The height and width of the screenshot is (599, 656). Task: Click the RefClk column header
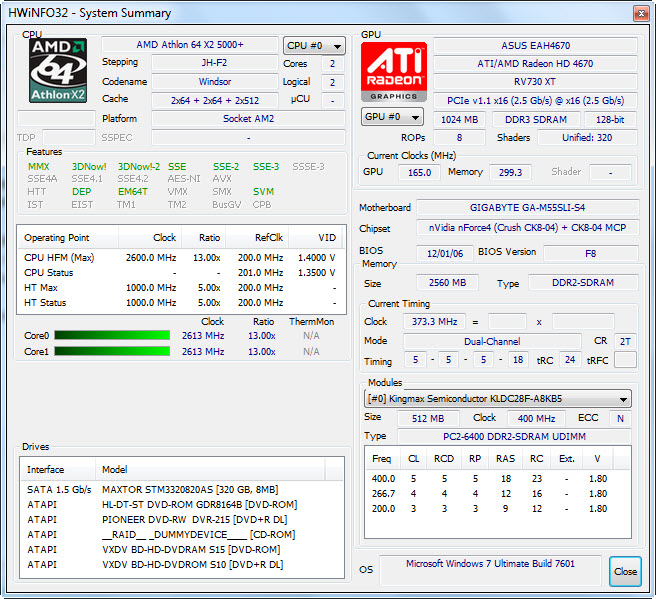coord(257,238)
